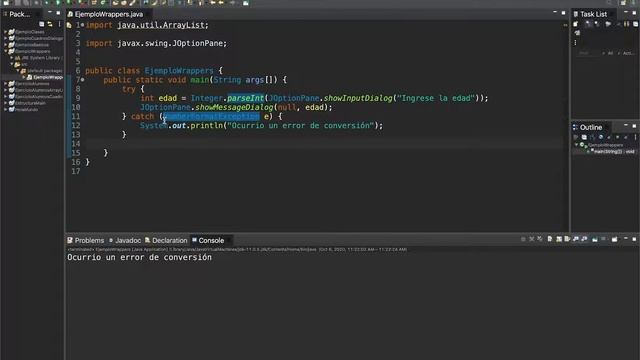Viewport: 640px width, 360px height.
Task: Toggle show console on standard out change
Action: 576,239
